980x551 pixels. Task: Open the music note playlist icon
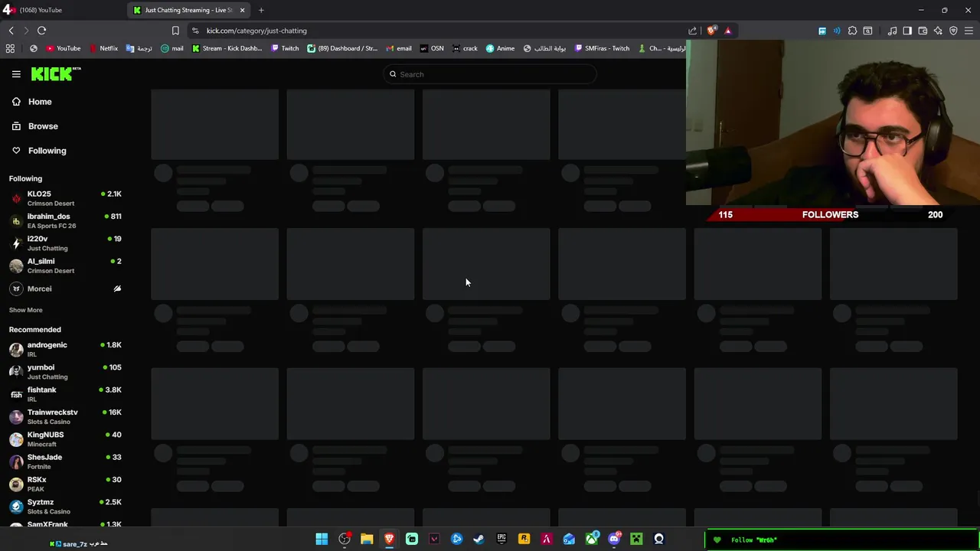tap(892, 31)
